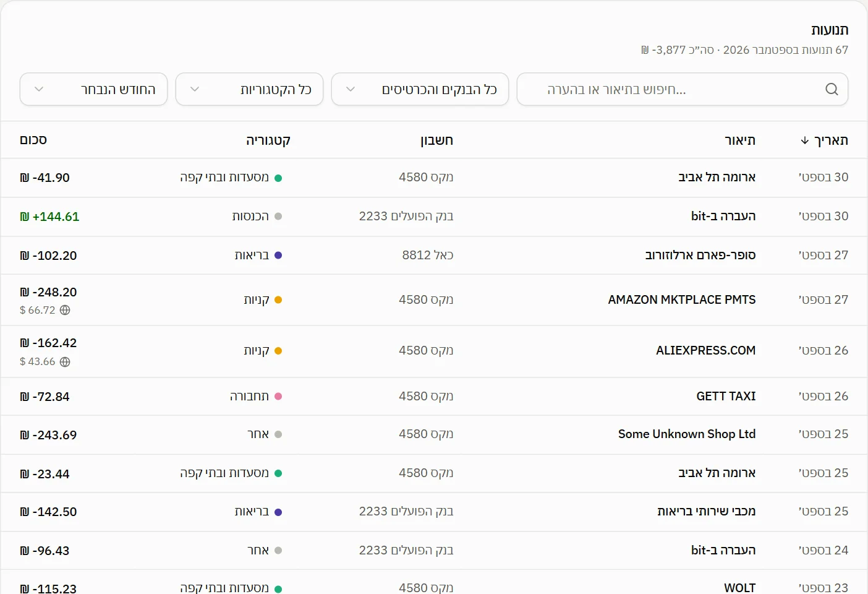Image resolution: width=868 pixels, height=594 pixels.
Task: Click the -41.90 amount for ארומה תל אביב
Action: (x=45, y=178)
